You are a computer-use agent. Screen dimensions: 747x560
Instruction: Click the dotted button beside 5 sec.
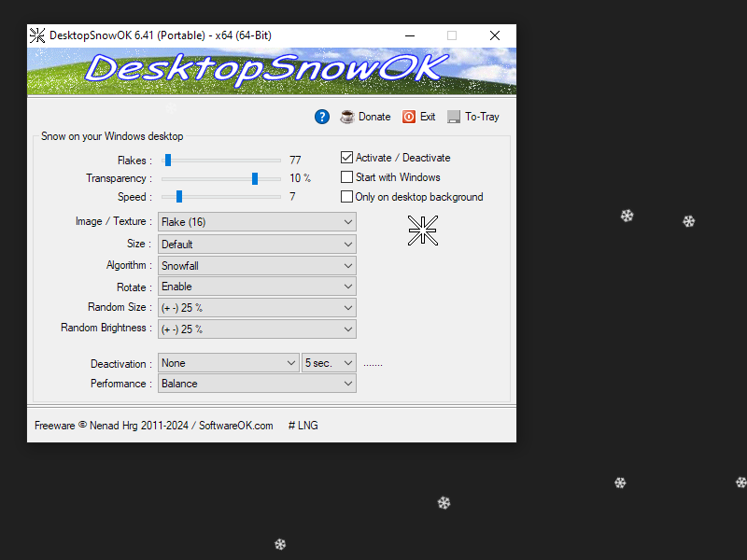click(x=373, y=363)
